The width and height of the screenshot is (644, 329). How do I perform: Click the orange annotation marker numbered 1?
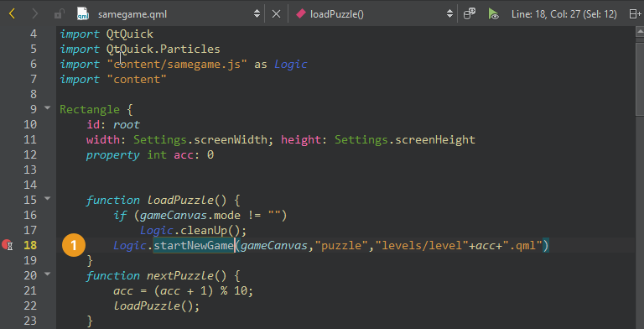coord(74,246)
